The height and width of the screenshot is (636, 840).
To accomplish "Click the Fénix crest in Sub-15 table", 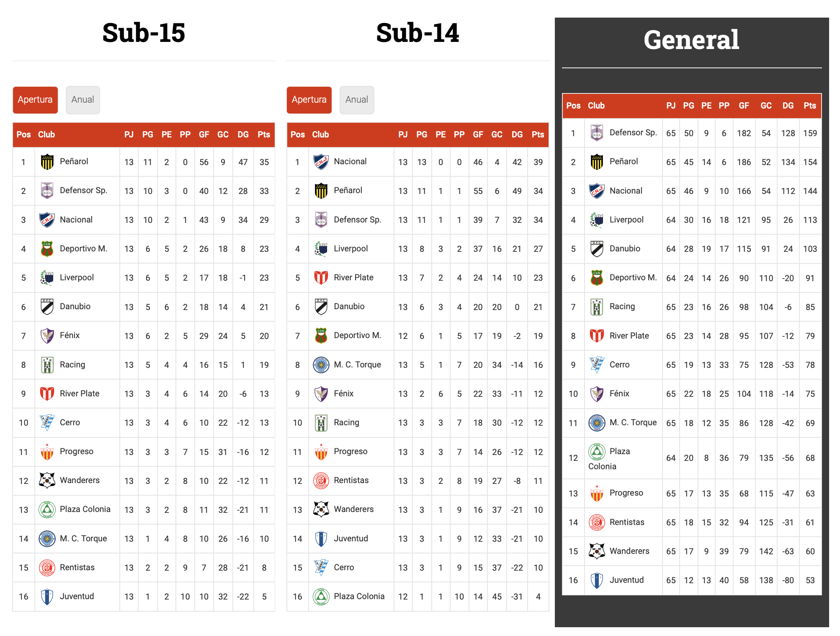I will point(47,336).
